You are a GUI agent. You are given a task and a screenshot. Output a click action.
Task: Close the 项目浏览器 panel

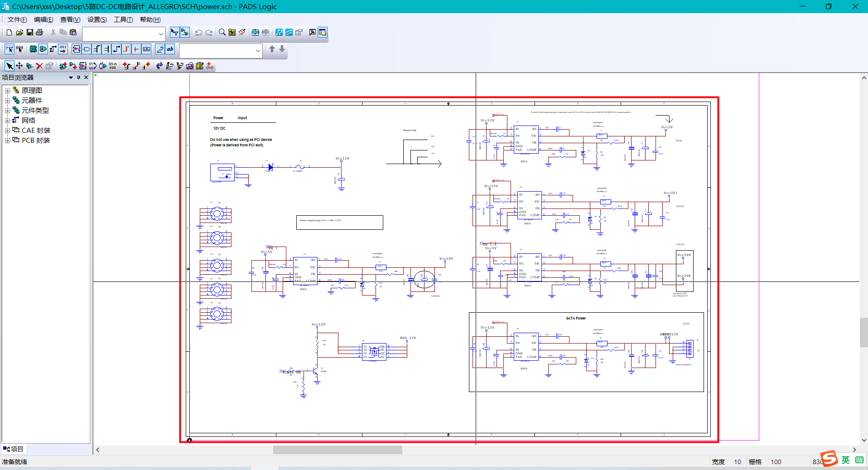point(86,78)
